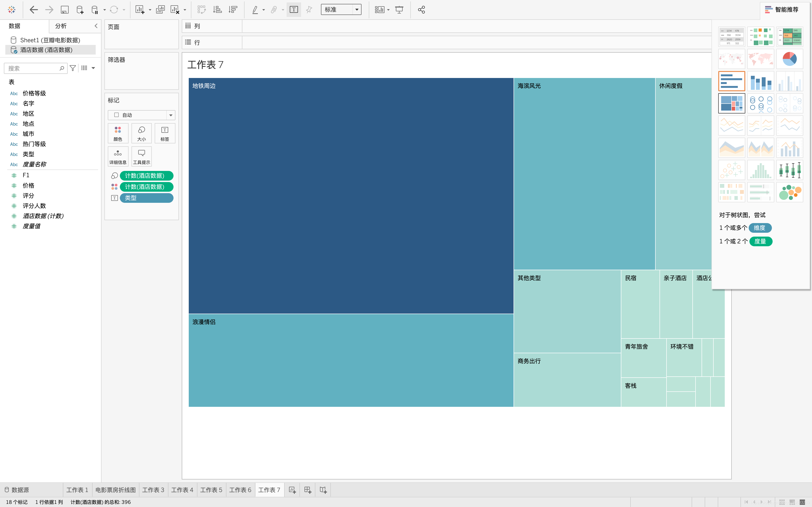Click the Add new data source icon

80,10
